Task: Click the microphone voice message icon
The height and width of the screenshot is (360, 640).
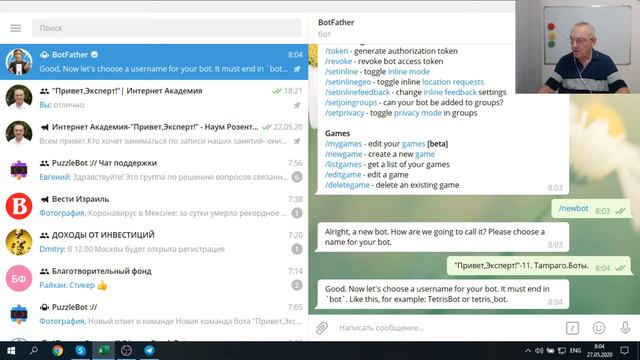Action: pyautogui.click(x=625, y=328)
